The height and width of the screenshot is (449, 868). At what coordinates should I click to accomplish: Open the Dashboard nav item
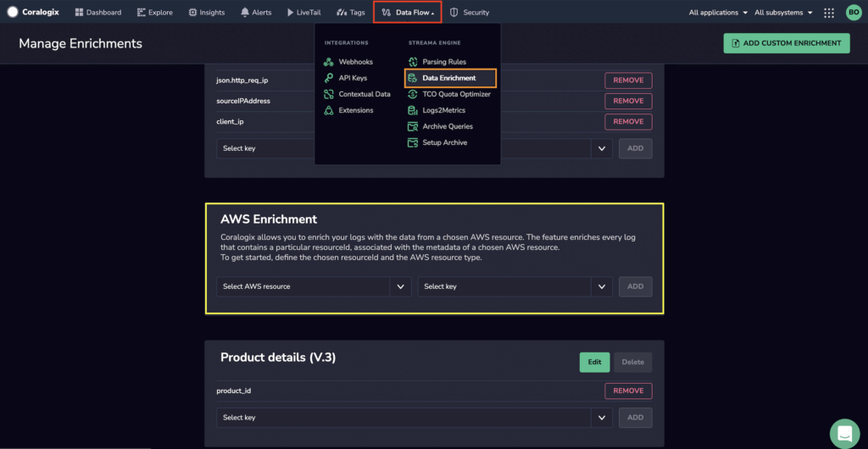click(x=98, y=12)
